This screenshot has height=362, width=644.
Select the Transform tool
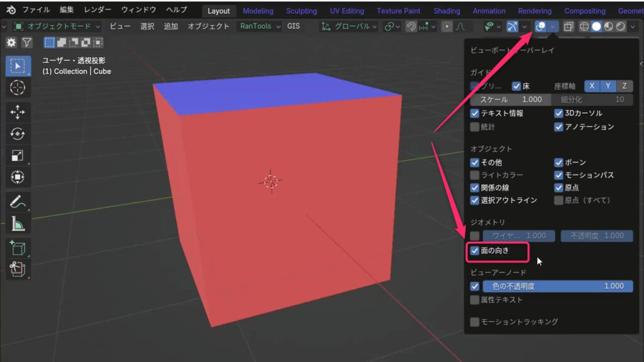coord(18,177)
